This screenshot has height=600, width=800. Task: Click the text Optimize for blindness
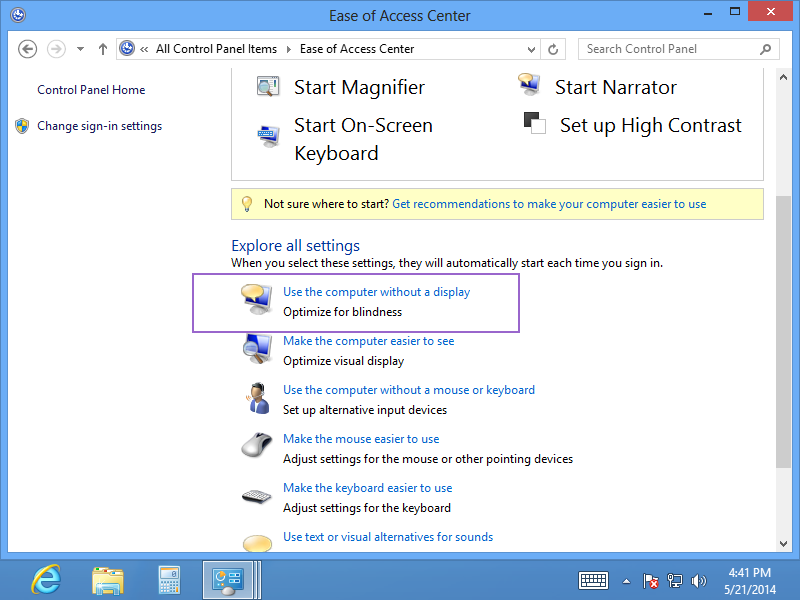(342, 312)
